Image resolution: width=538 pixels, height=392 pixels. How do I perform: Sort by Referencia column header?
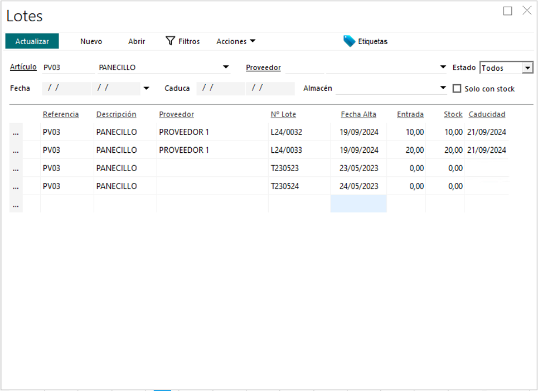click(x=61, y=114)
